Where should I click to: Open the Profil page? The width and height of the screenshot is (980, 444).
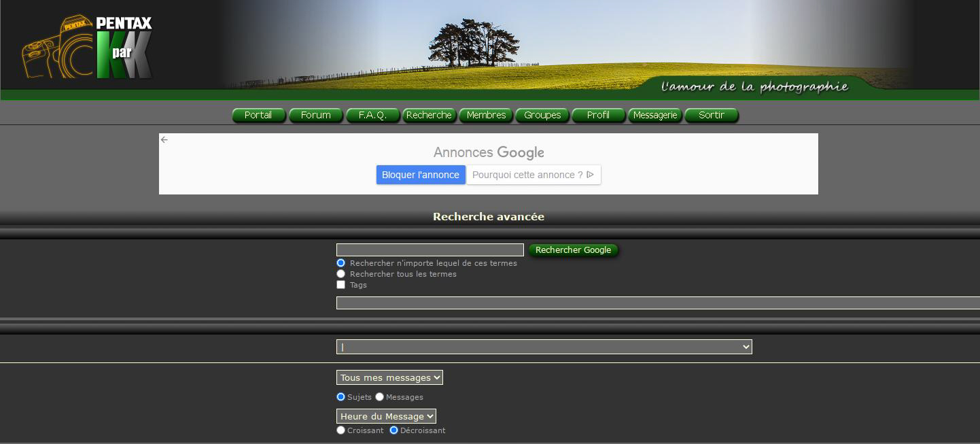pyautogui.click(x=598, y=116)
